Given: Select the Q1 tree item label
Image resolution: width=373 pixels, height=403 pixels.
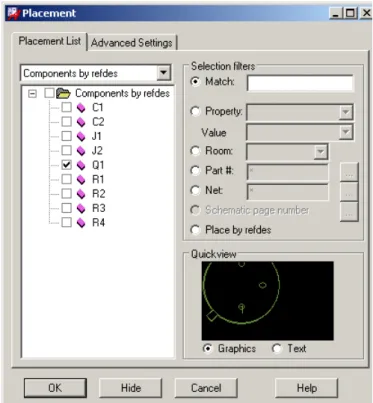Looking at the screenshot, I should tap(98, 165).
